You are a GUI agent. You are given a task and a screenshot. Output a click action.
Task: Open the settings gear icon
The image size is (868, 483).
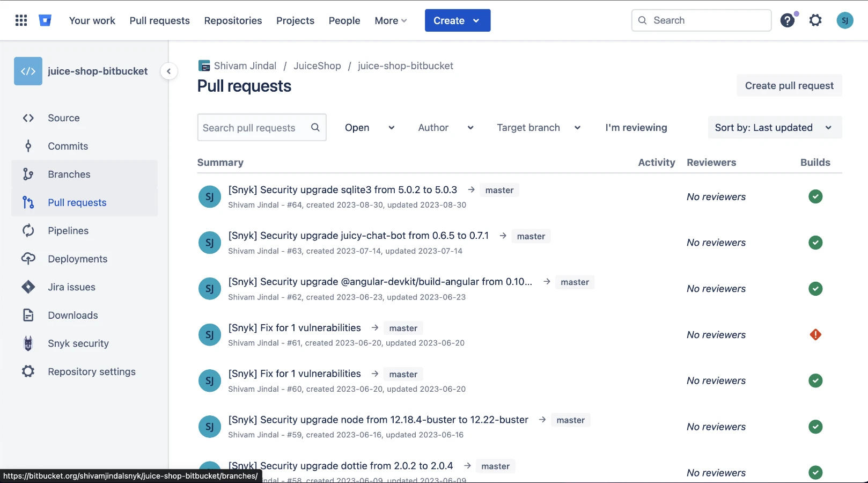815,20
